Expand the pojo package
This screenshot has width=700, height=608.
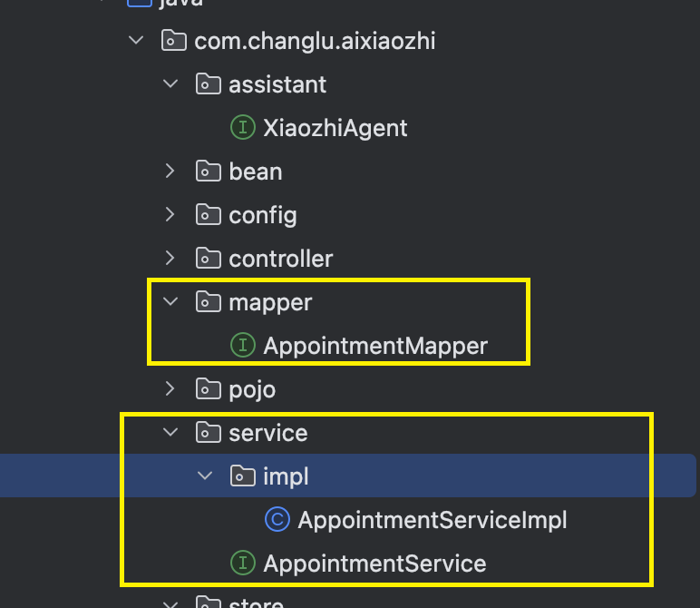point(170,388)
